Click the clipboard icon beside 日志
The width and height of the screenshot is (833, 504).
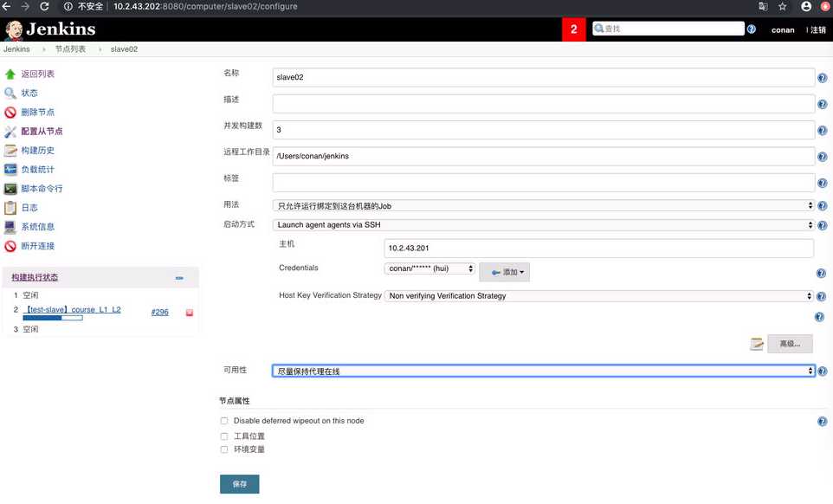(x=10, y=208)
